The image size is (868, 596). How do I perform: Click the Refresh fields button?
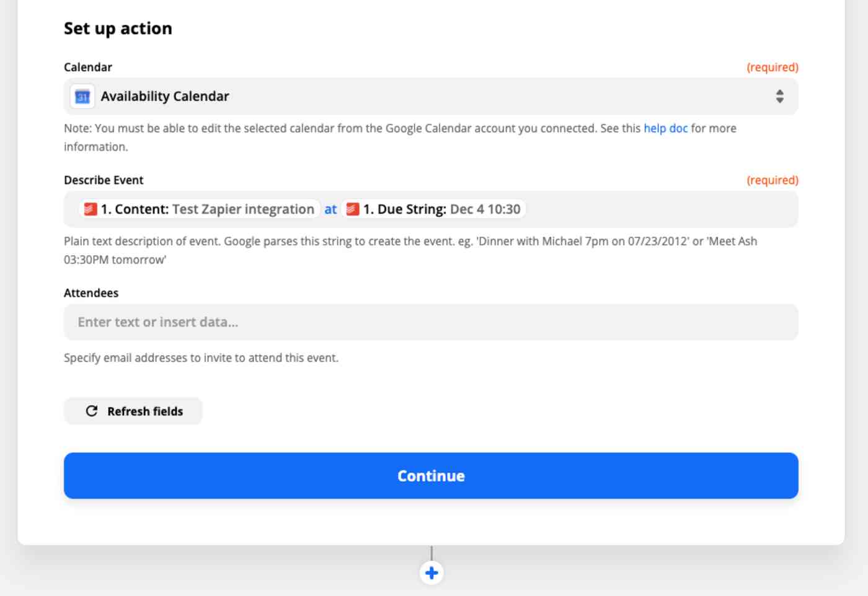pos(133,411)
